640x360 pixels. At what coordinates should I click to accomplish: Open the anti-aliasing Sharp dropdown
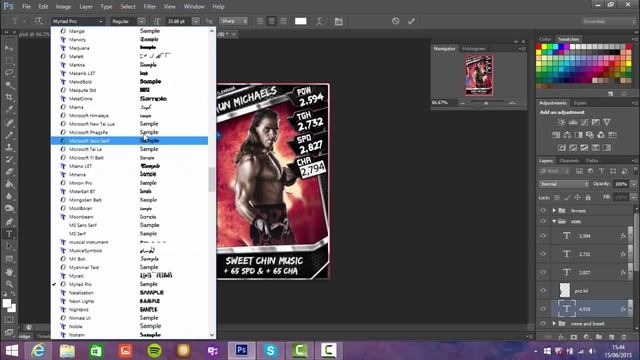[x=234, y=21]
